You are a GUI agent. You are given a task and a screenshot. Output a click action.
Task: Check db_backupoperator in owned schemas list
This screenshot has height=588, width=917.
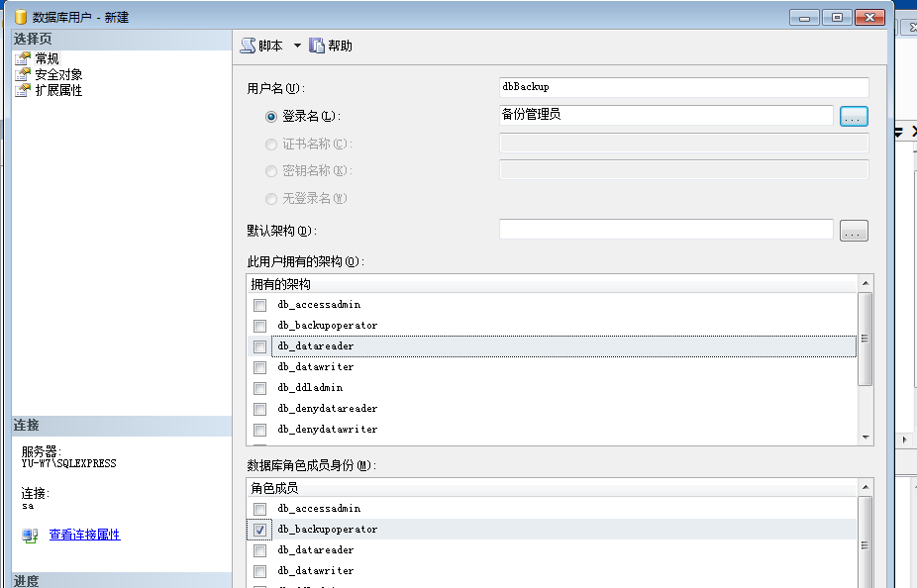click(260, 326)
